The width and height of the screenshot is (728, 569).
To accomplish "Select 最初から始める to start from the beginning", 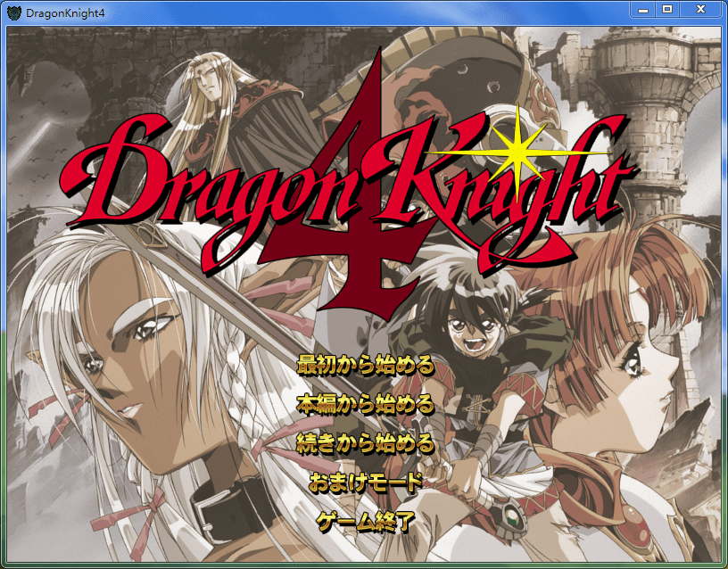I will (x=365, y=365).
